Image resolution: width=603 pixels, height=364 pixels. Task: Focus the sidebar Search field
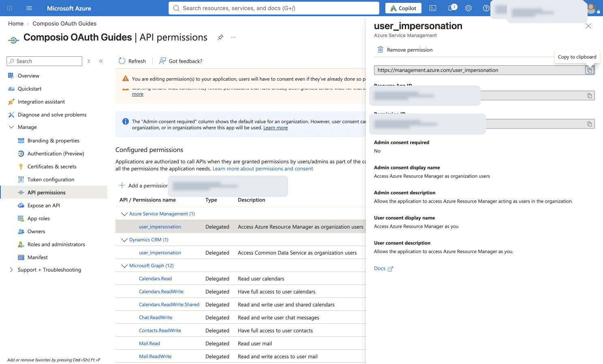(45, 61)
